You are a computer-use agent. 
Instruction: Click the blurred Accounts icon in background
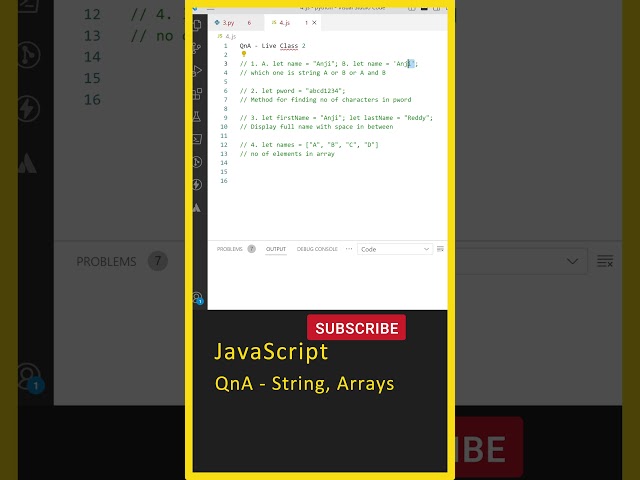(31, 378)
